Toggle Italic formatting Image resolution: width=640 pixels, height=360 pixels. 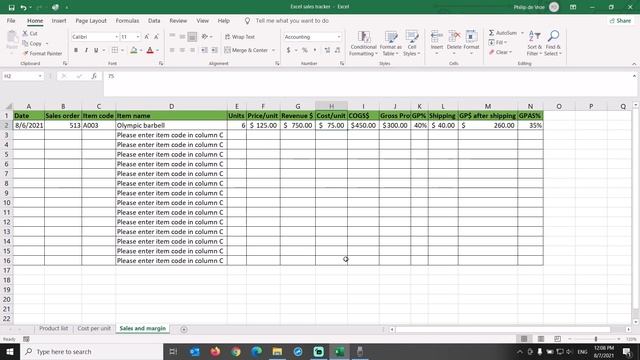pos(86,50)
